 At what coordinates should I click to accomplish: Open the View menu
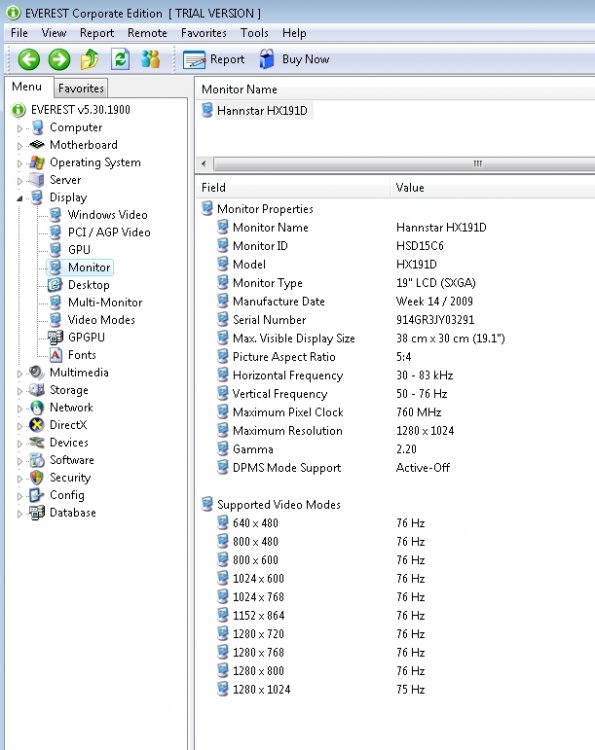(54, 33)
